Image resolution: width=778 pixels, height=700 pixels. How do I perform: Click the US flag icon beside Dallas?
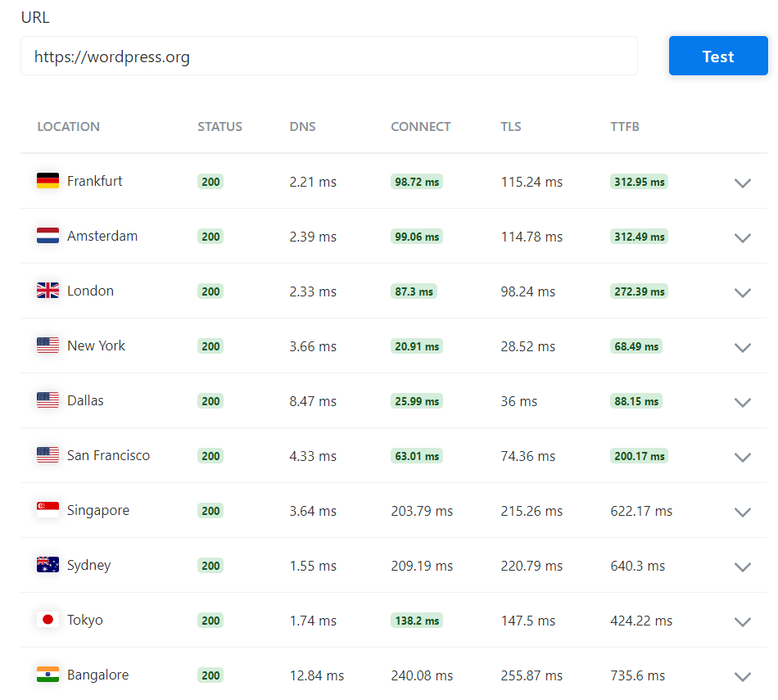point(47,400)
